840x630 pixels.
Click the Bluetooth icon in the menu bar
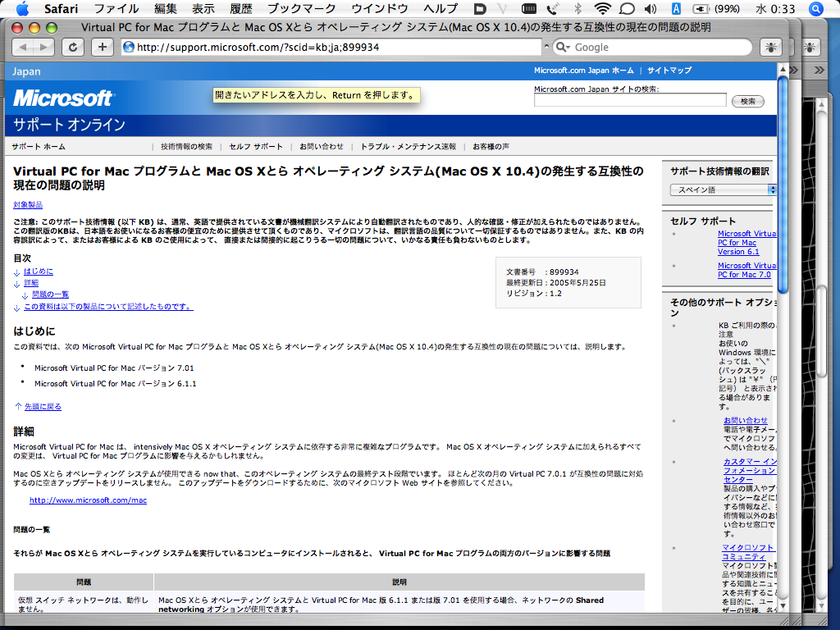click(577, 8)
